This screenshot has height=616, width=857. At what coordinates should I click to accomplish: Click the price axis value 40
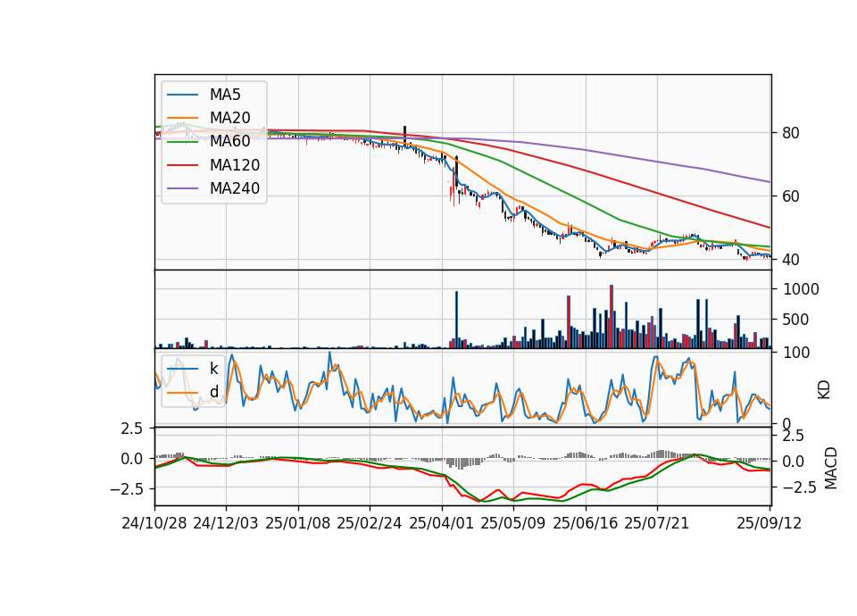pos(791,260)
